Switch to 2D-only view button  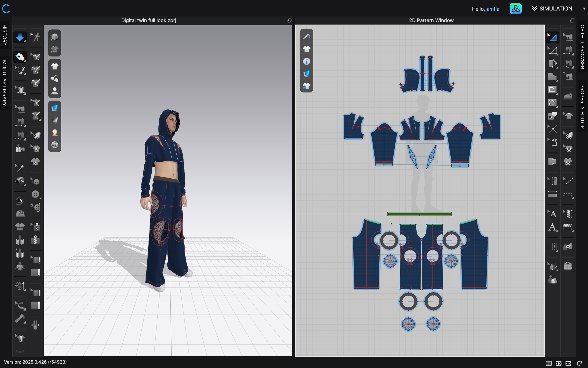[568, 363]
